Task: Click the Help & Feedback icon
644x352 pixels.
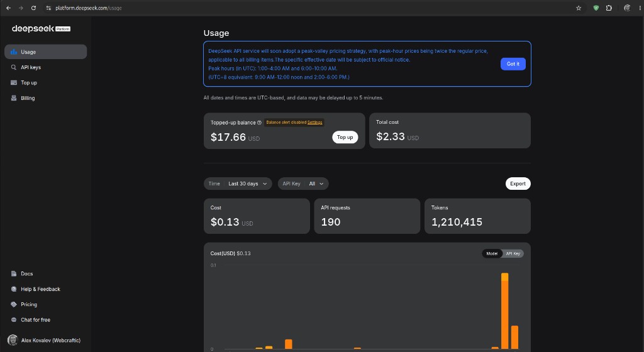Action: 14,289
